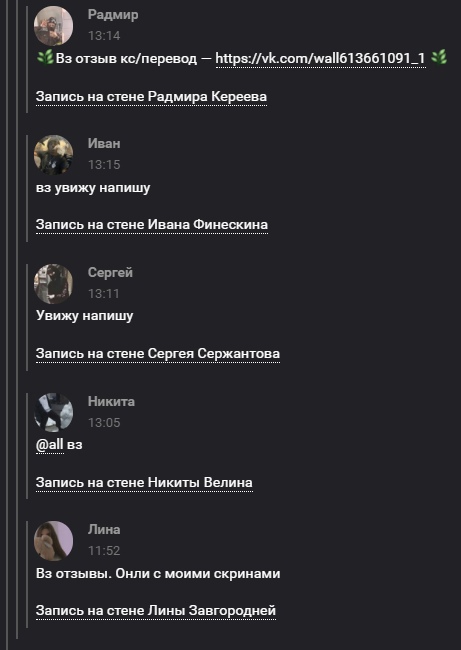Screen dimensions: 461x650
Task: Open Запись на стене Сергея Сержантова
Action: click(x=158, y=354)
